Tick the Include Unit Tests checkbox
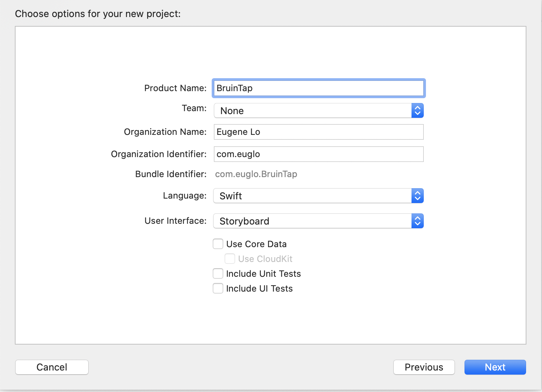Image resolution: width=542 pixels, height=392 pixels. click(x=218, y=273)
